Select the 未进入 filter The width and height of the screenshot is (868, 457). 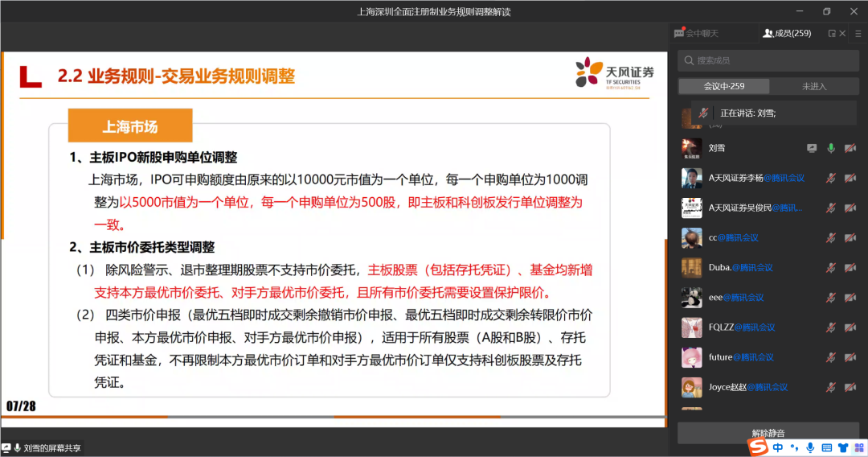(x=813, y=86)
